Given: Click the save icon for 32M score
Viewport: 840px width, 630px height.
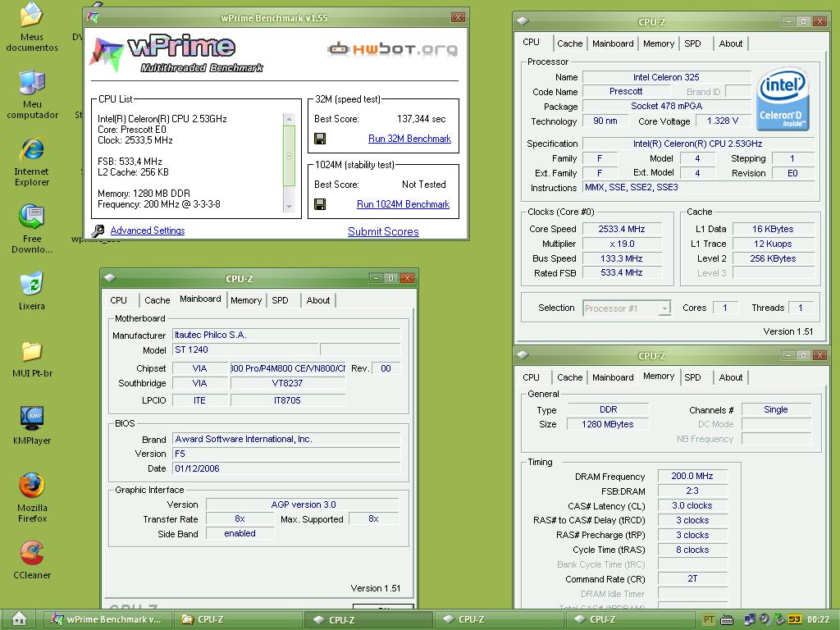Looking at the screenshot, I should coord(320,139).
